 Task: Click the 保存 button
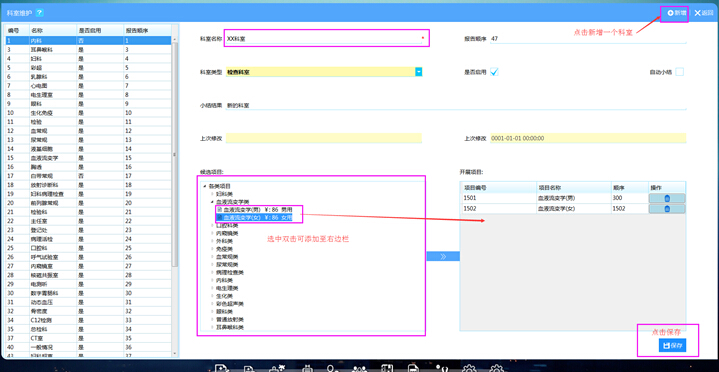672,345
